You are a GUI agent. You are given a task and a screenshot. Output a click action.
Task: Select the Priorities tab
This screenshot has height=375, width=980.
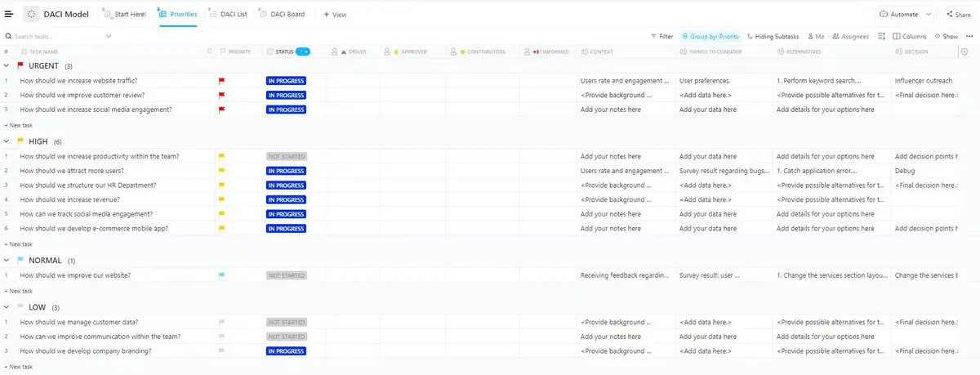tap(177, 14)
